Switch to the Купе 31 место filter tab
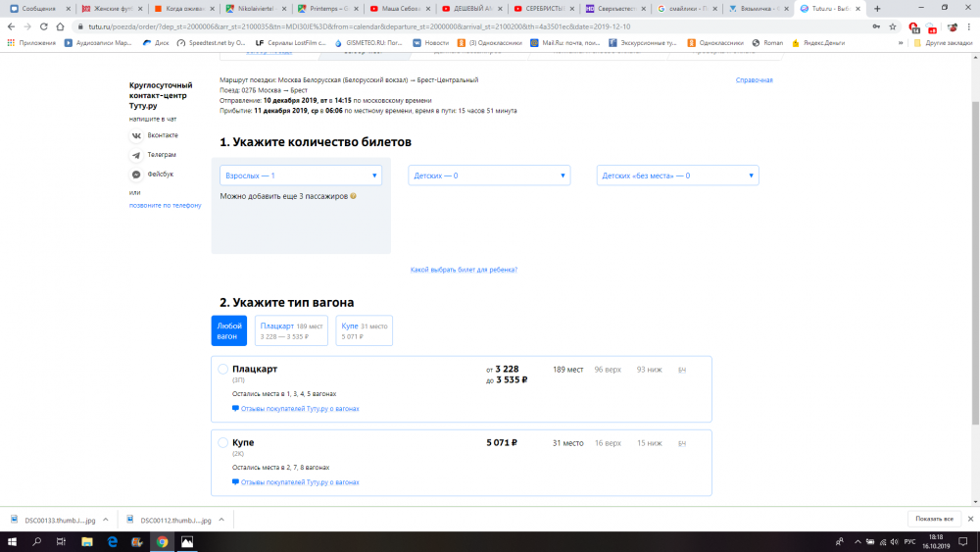The height and width of the screenshot is (552, 980). [364, 330]
